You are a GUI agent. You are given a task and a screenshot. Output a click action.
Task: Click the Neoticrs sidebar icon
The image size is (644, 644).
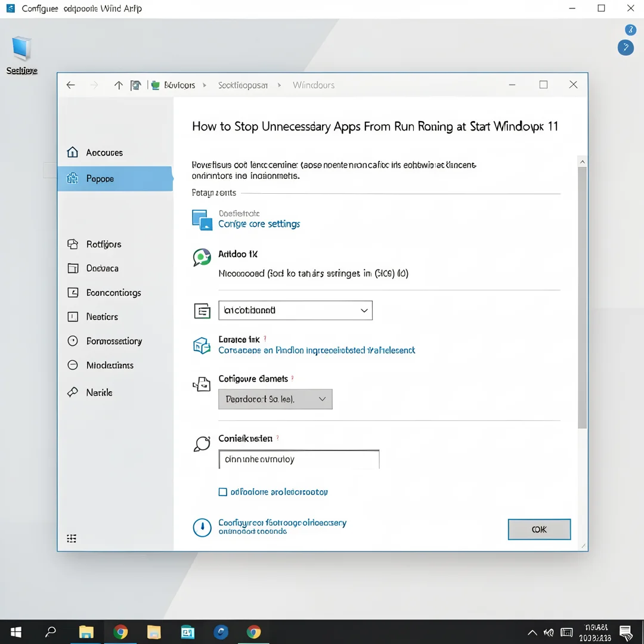point(73,317)
